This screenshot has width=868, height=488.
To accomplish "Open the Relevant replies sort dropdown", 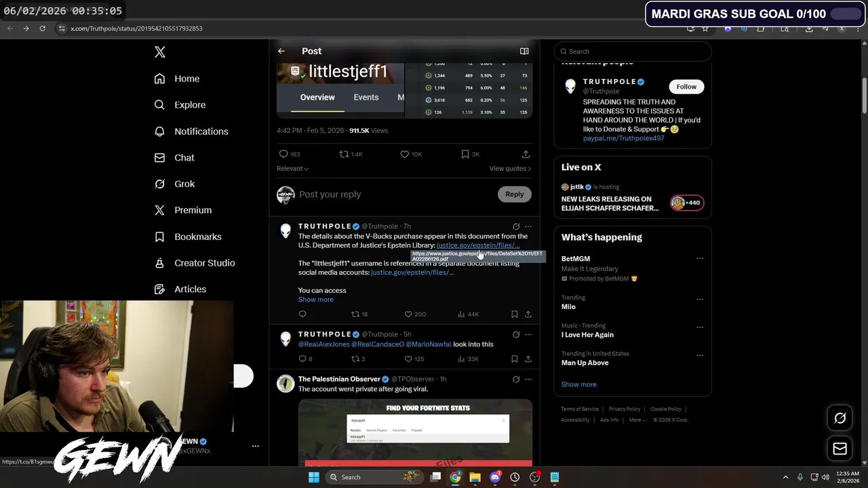I will click(x=292, y=169).
